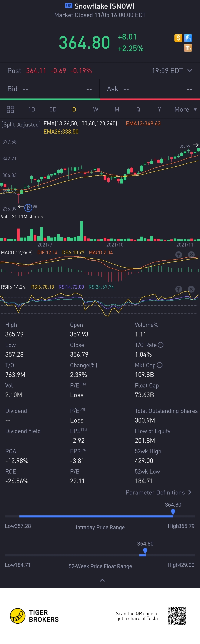Tap Scan the QR code promo text
Screen dimensions: 200x644
pos(137,616)
